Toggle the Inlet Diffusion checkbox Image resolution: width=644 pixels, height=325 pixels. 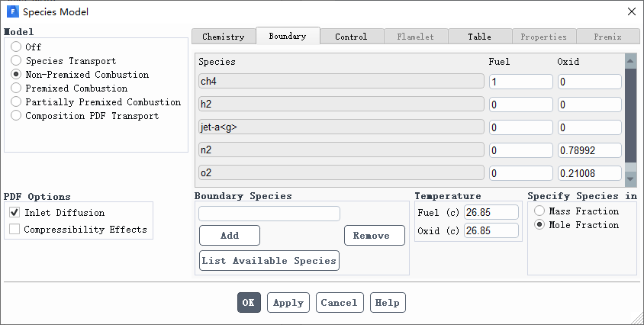pyautogui.click(x=14, y=212)
